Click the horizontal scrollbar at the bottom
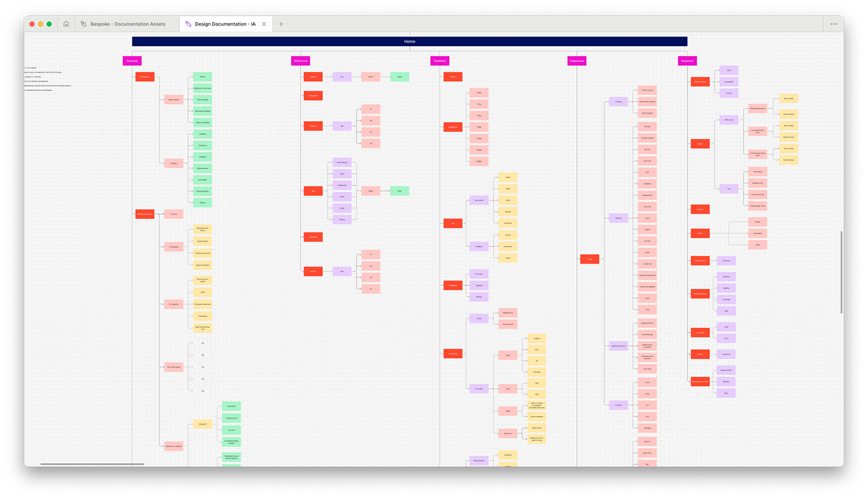Image resolution: width=868 pixels, height=498 pixels. [92, 464]
